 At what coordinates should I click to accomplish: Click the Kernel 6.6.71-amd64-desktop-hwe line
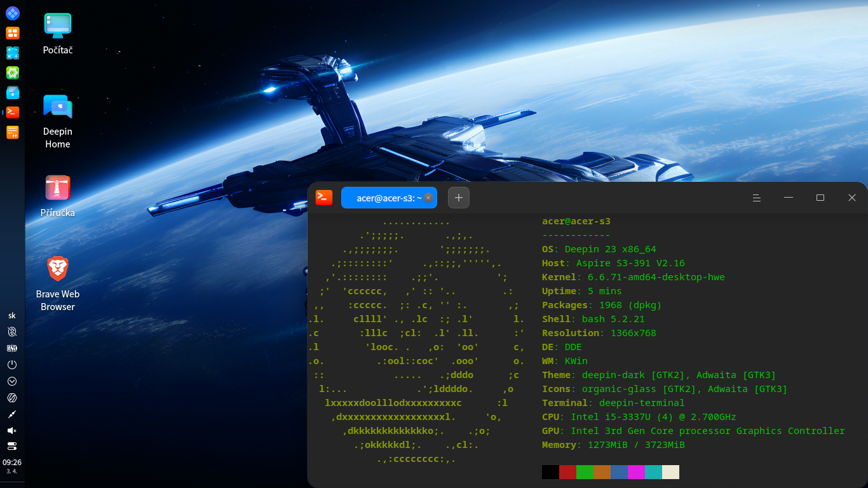point(634,277)
